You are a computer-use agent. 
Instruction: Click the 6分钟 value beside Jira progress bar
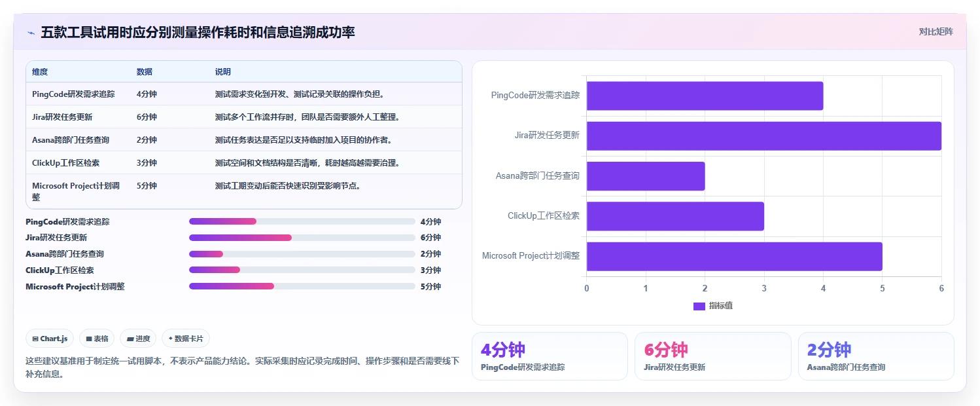430,238
